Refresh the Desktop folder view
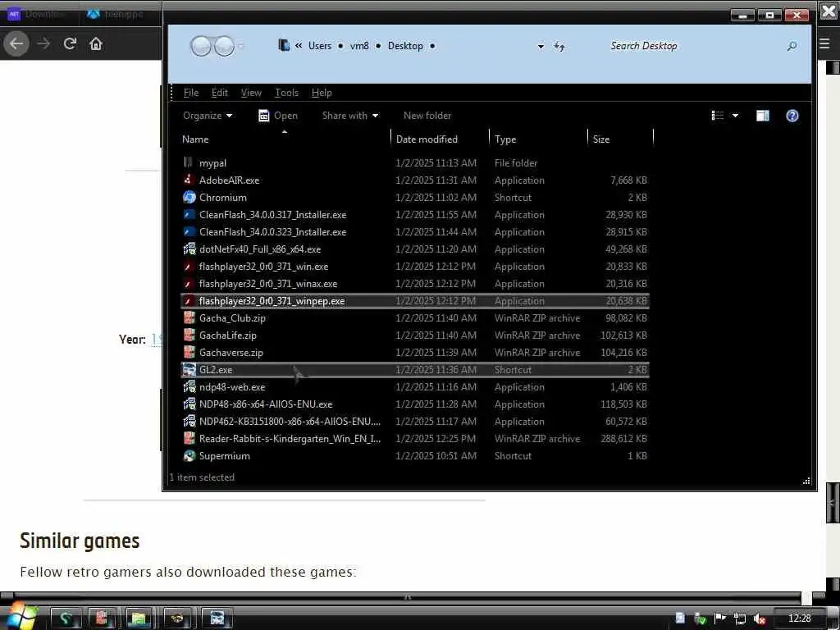The width and height of the screenshot is (840, 630). tap(559, 47)
